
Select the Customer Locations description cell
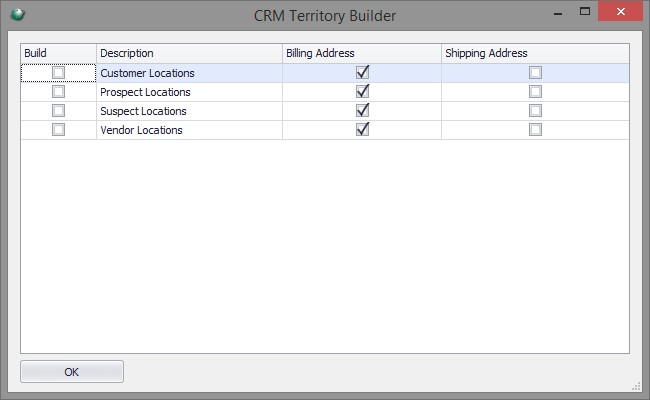tap(189, 73)
